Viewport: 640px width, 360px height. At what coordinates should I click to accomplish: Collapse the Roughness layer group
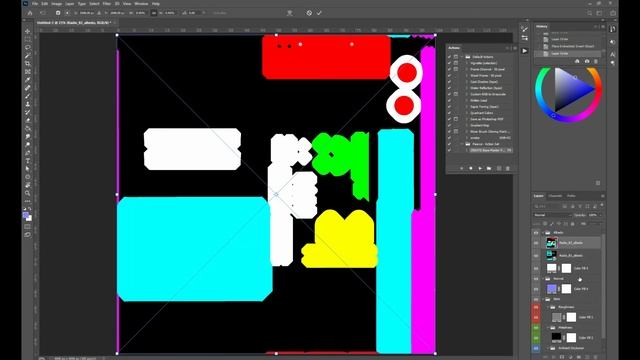548,307
